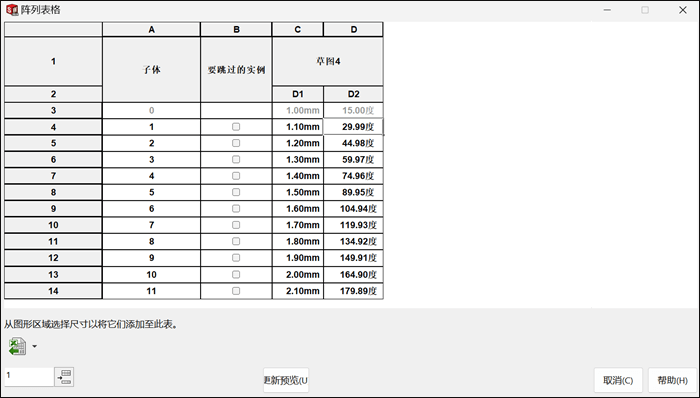Screen dimensions: 700x398
Task: Select the 1.80mm cell
Action: (298, 241)
